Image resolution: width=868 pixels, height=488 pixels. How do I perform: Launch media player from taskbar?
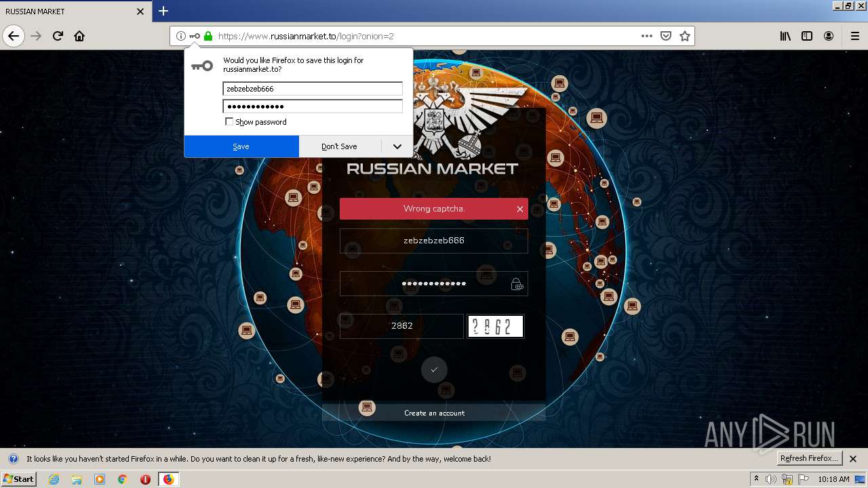[100, 479]
